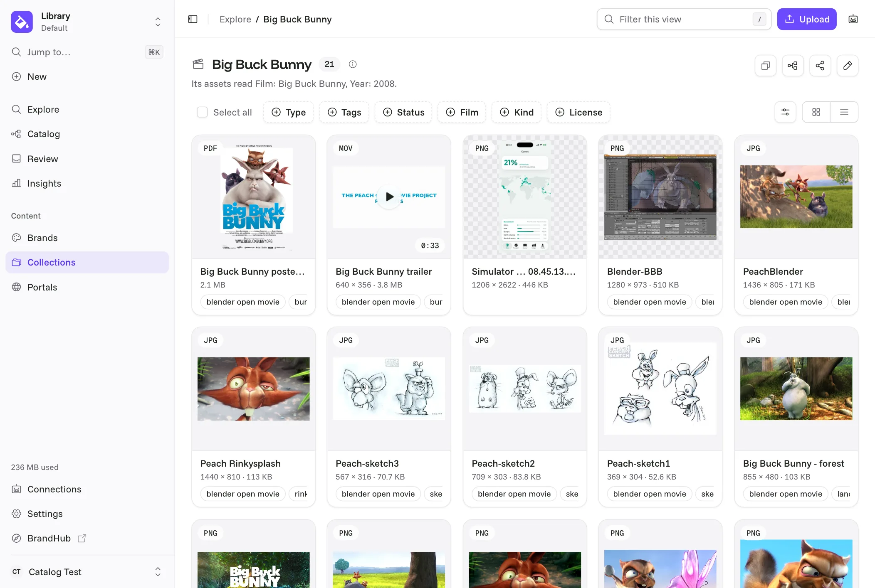Go to Explore in sidebar
The image size is (875, 588).
[x=87, y=109]
